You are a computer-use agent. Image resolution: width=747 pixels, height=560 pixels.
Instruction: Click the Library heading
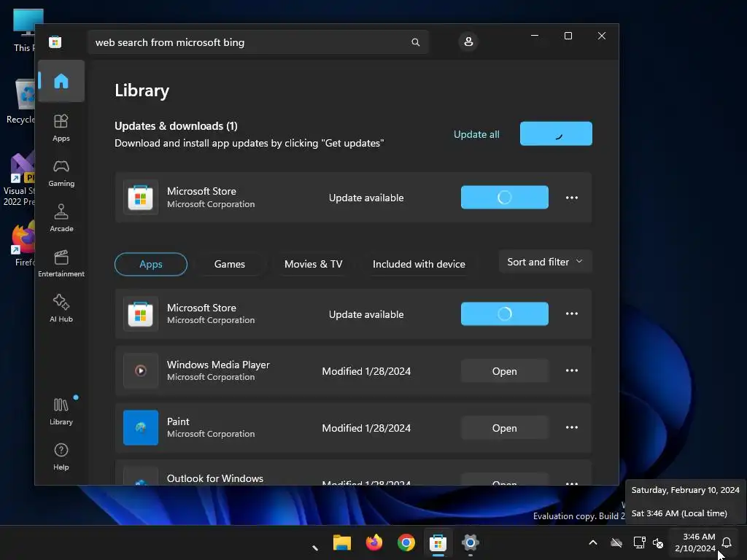pos(142,90)
